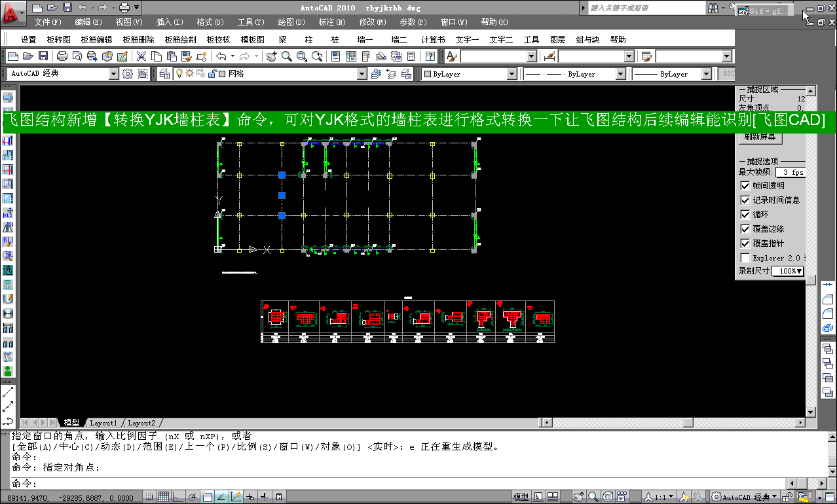This screenshot has width=837, height=504.
Task: Toggle the 覆盖指针 checkbox
Action: point(745,243)
